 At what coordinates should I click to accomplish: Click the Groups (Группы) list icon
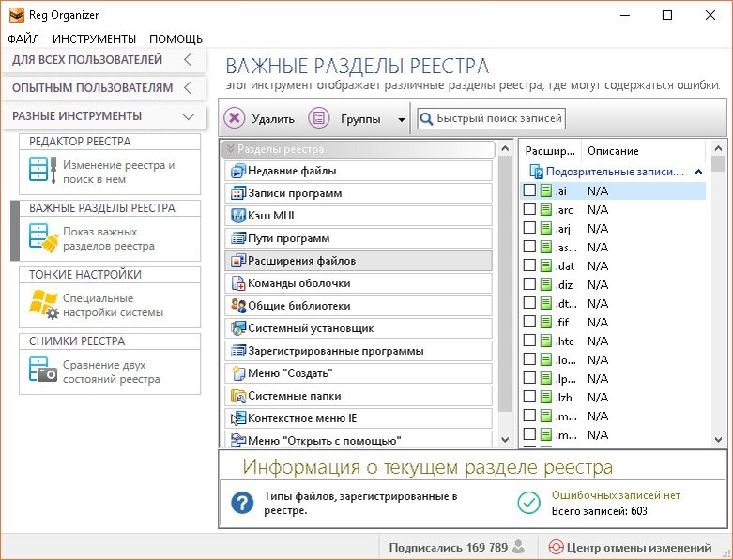pyautogui.click(x=319, y=118)
